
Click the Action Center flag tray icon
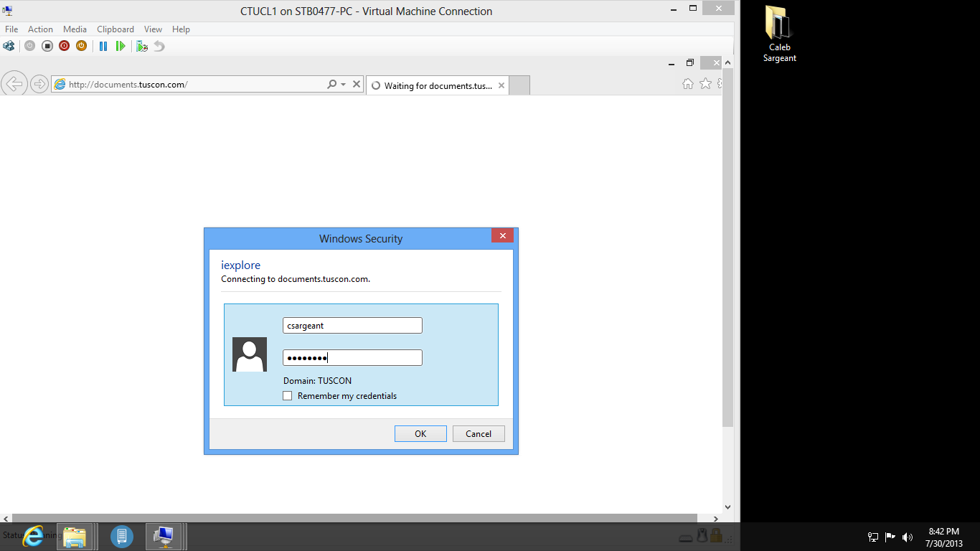tap(890, 537)
